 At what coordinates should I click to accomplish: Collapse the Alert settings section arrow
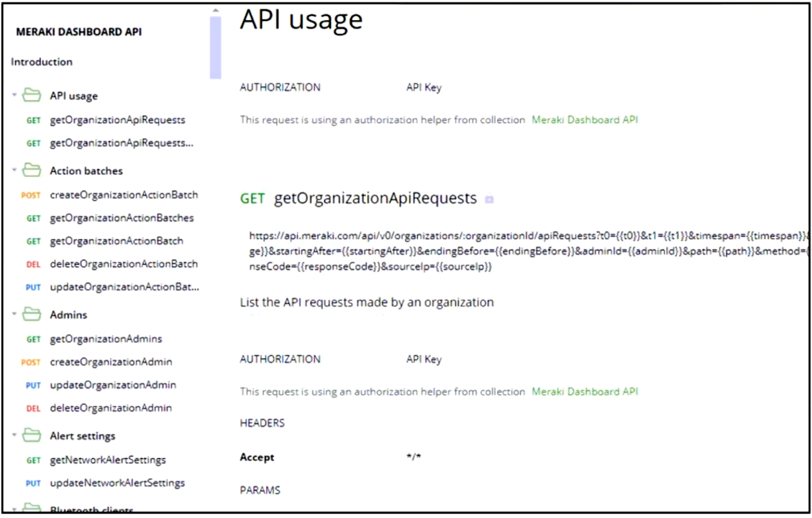click(x=15, y=436)
